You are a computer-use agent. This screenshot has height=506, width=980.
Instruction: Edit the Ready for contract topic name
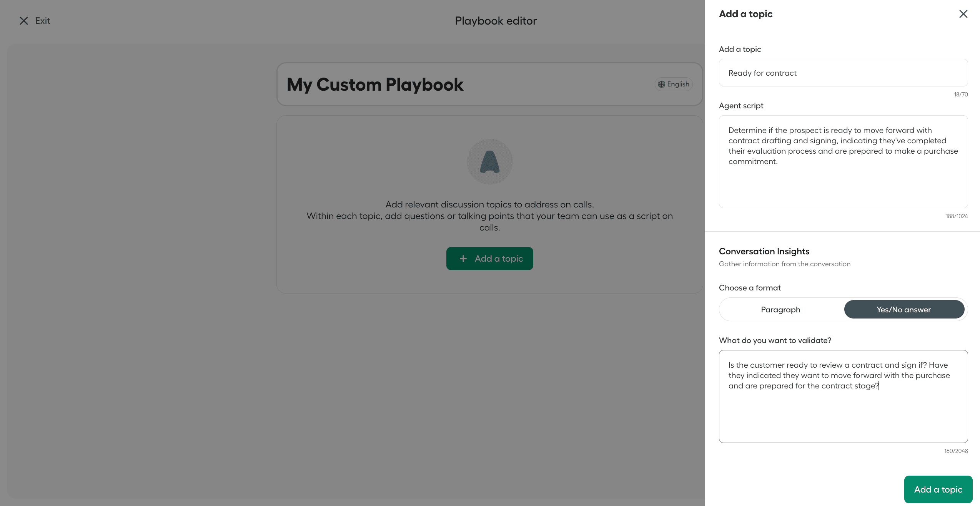coord(843,73)
